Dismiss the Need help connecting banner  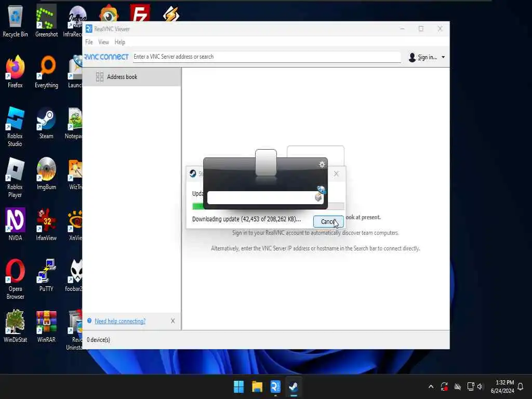point(172,321)
